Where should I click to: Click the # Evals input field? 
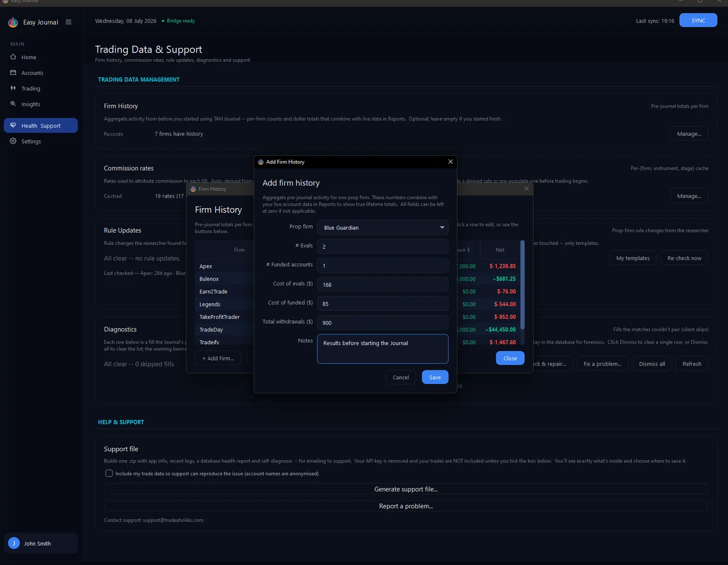pos(383,247)
